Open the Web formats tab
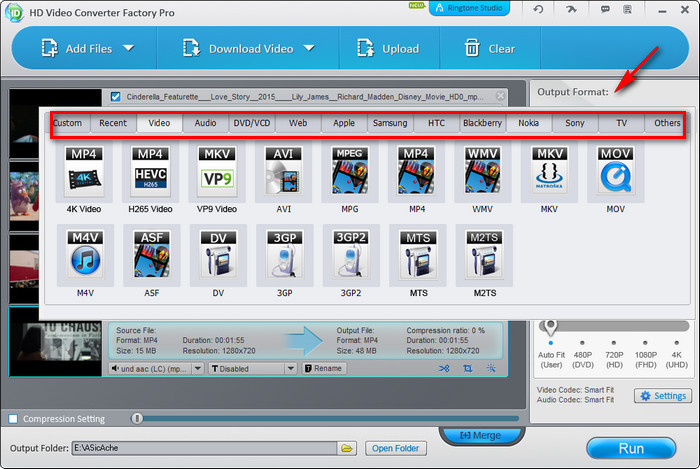This screenshot has width=700, height=469. tap(298, 123)
